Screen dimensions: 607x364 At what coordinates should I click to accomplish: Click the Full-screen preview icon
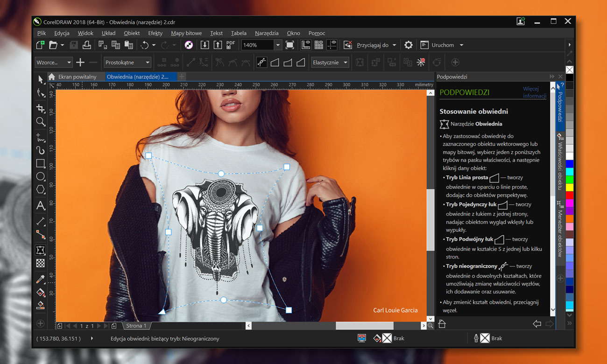(x=290, y=45)
